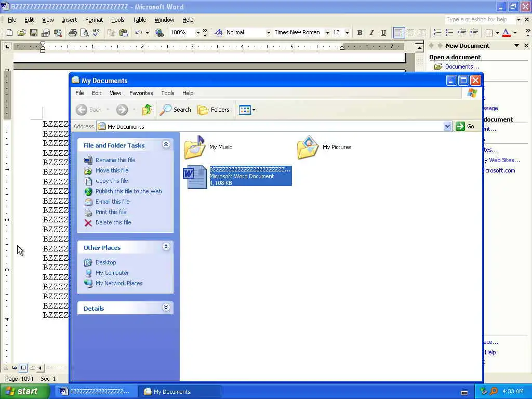Click the Up folder icon in My Documents
The width and height of the screenshot is (532, 399).
147,110
